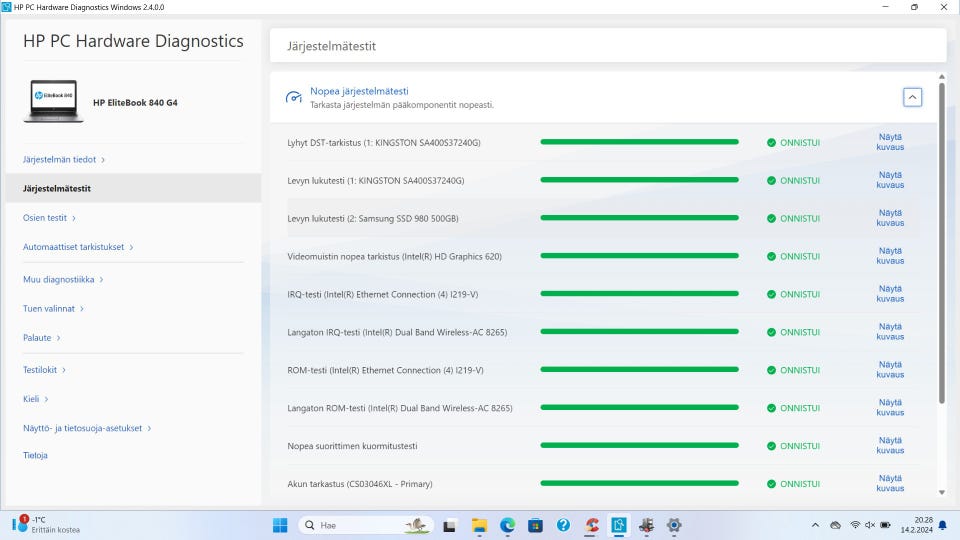Open Kieli language settings
Screen dimensions: 960x540
(x=31, y=399)
